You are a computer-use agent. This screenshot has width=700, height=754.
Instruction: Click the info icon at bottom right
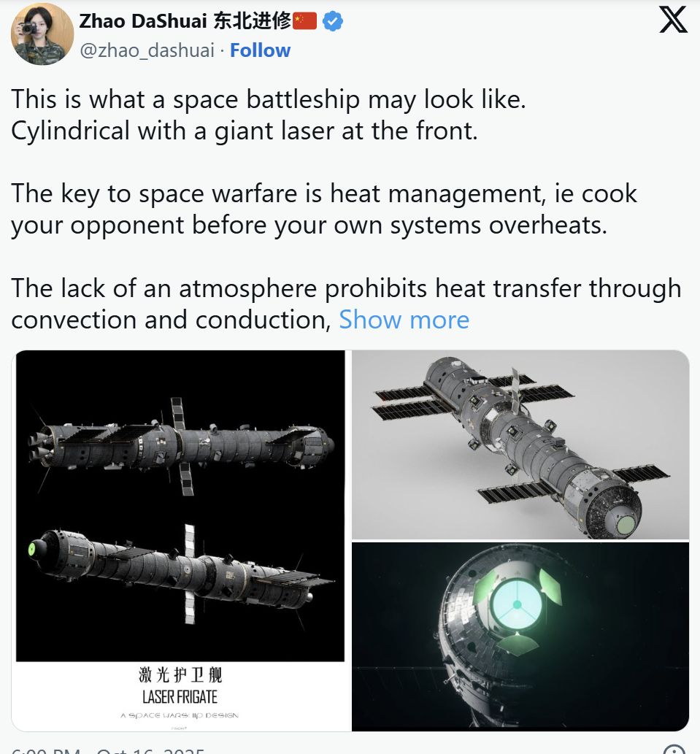click(674, 749)
